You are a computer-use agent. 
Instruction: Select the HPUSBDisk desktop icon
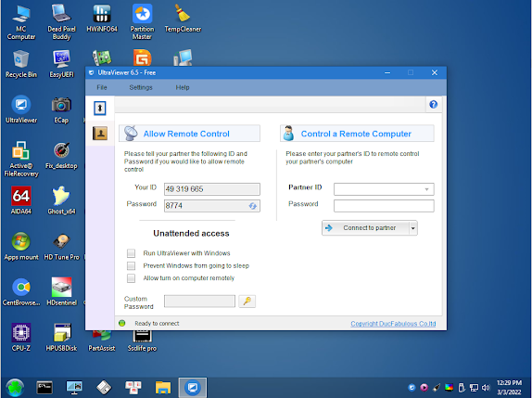[61, 337]
